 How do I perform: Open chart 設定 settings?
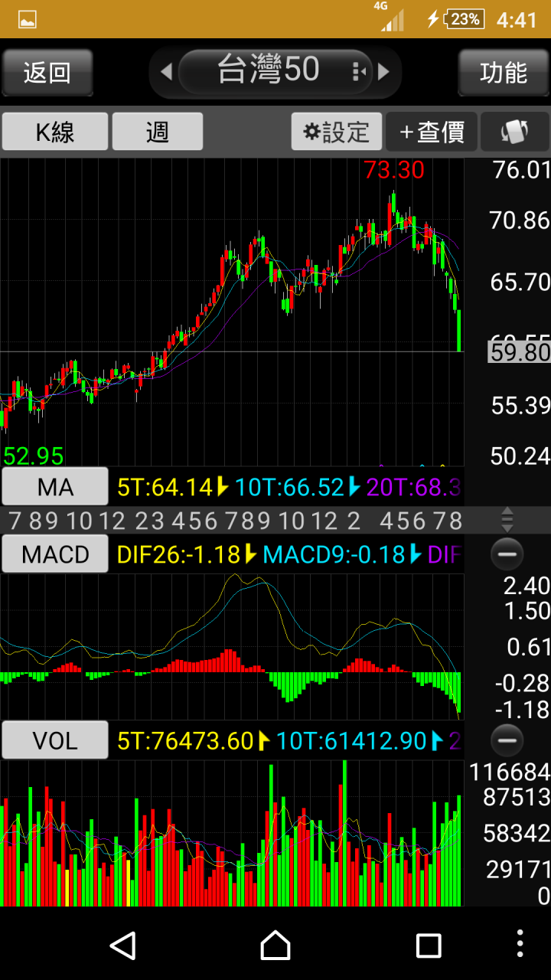click(x=336, y=132)
